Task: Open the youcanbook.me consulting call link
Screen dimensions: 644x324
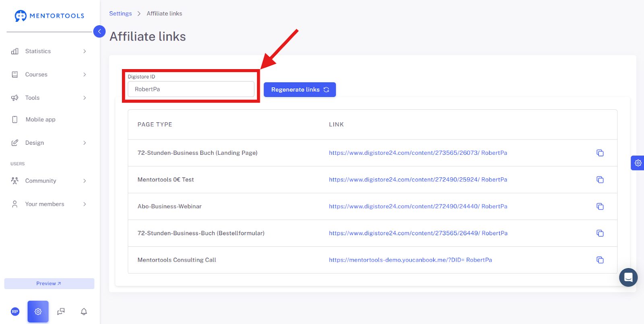Action: pos(410,260)
